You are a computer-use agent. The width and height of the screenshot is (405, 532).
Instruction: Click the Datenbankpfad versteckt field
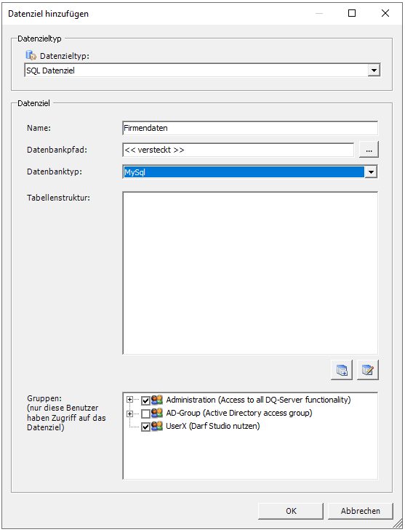(x=238, y=150)
